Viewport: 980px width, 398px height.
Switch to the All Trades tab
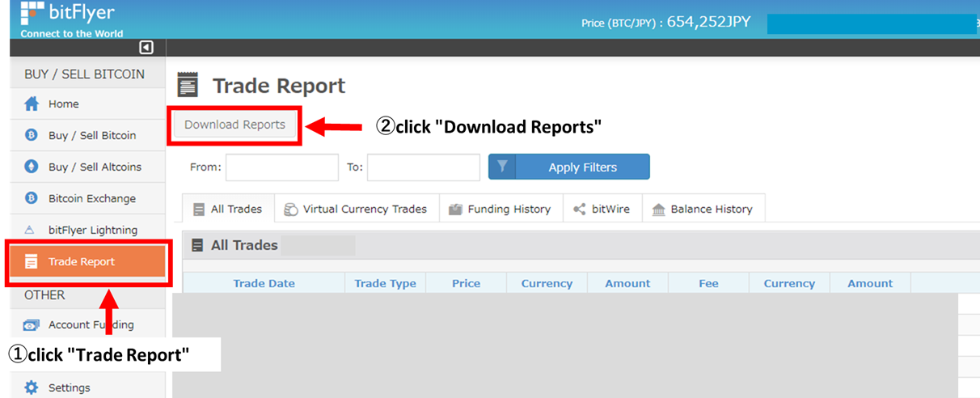(x=229, y=209)
